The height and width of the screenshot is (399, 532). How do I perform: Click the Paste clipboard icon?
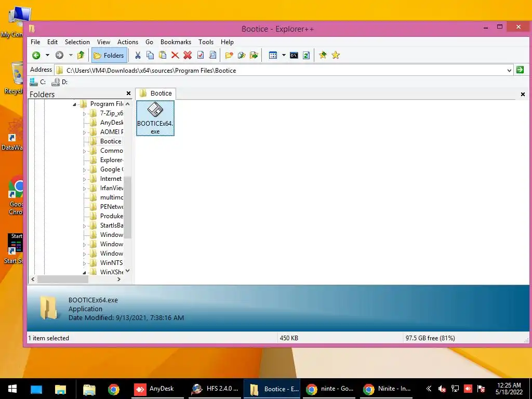coord(163,55)
